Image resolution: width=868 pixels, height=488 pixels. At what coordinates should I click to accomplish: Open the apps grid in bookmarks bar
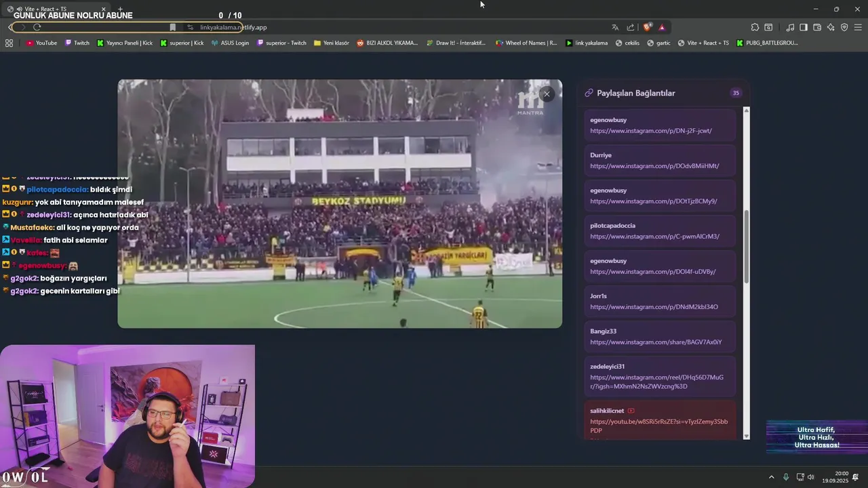tap(9, 43)
